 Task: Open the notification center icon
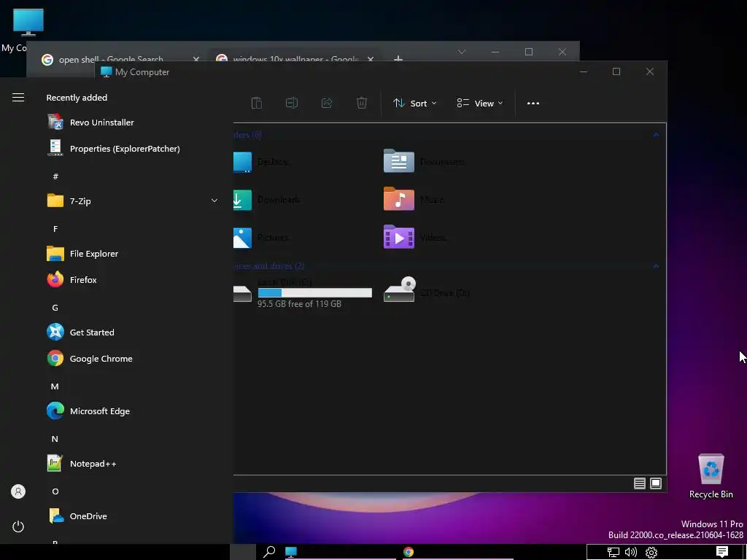[722, 552]
